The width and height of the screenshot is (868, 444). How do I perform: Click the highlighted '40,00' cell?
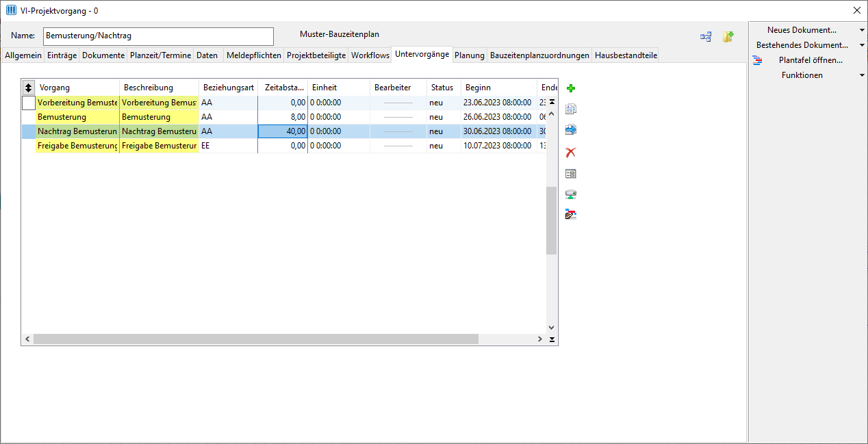point(283,131)
